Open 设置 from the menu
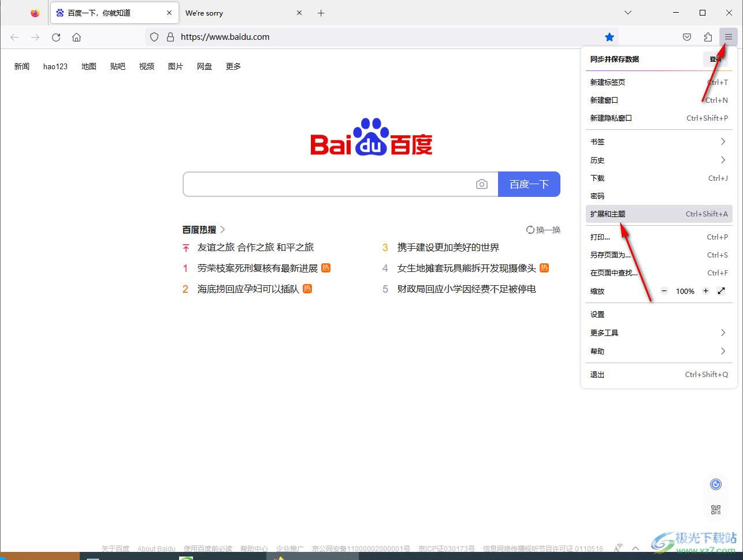The width and height of the screenshot is (743, 560). coord(659,314)
